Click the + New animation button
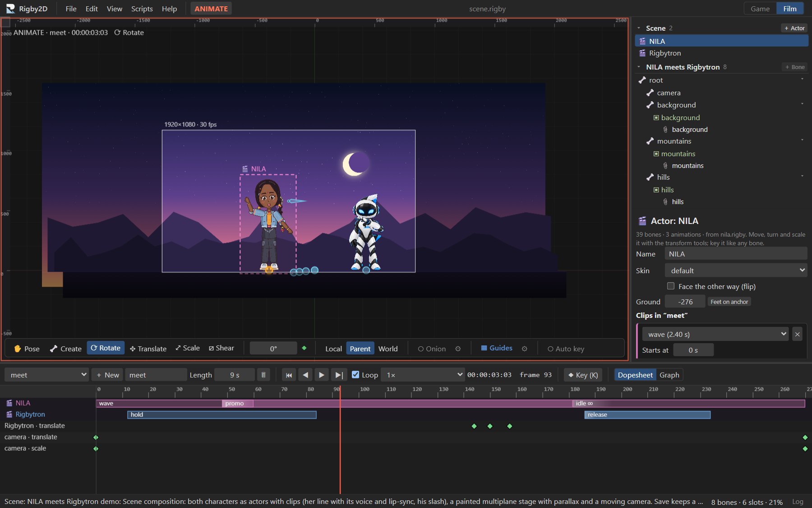Viewport: 812px width, 508px height. [107, 375]
